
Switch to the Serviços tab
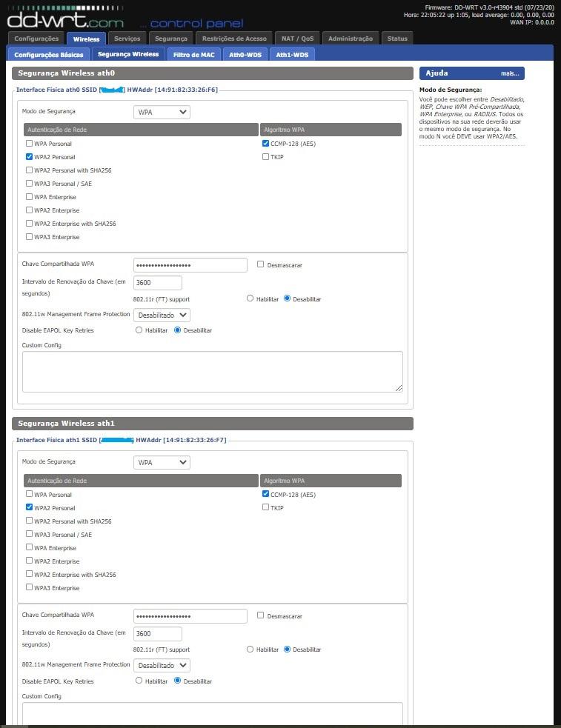click(127, 39)
